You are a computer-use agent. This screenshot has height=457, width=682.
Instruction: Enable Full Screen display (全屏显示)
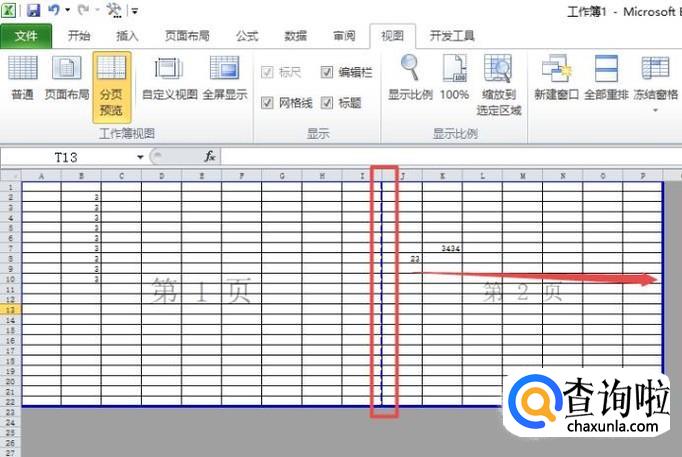click(225, 78)
